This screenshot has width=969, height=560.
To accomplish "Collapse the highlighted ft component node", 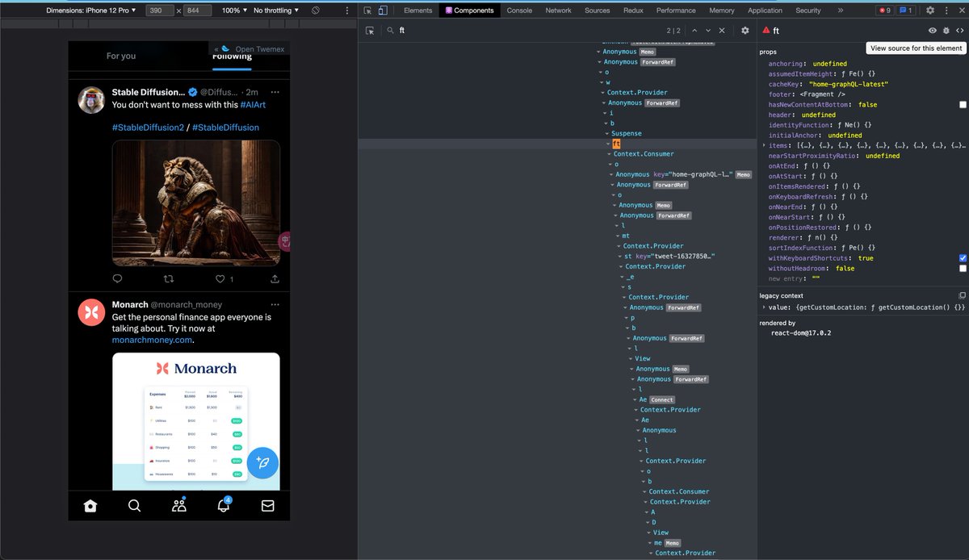I will [609, 144].
